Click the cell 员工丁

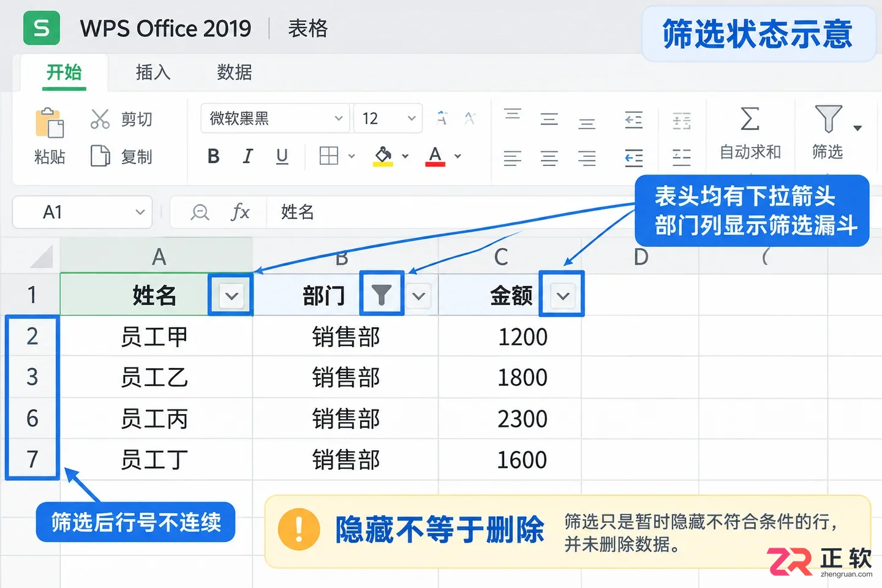(x=157, y=459)
